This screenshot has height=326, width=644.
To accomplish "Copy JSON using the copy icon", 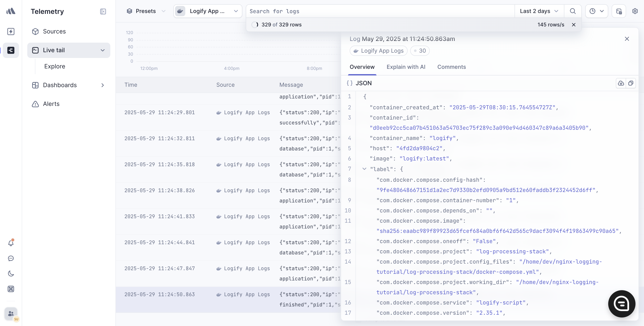I will point(631,83).
